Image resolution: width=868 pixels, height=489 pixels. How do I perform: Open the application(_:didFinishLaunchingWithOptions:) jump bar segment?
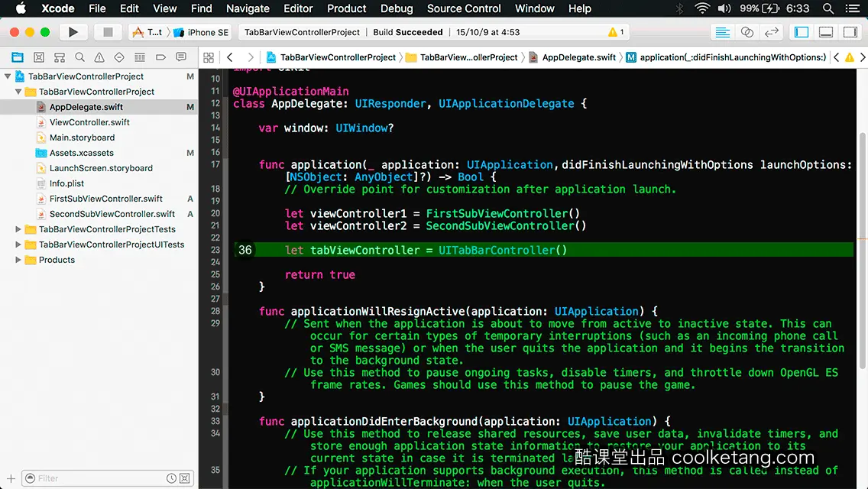click(726, 57)
